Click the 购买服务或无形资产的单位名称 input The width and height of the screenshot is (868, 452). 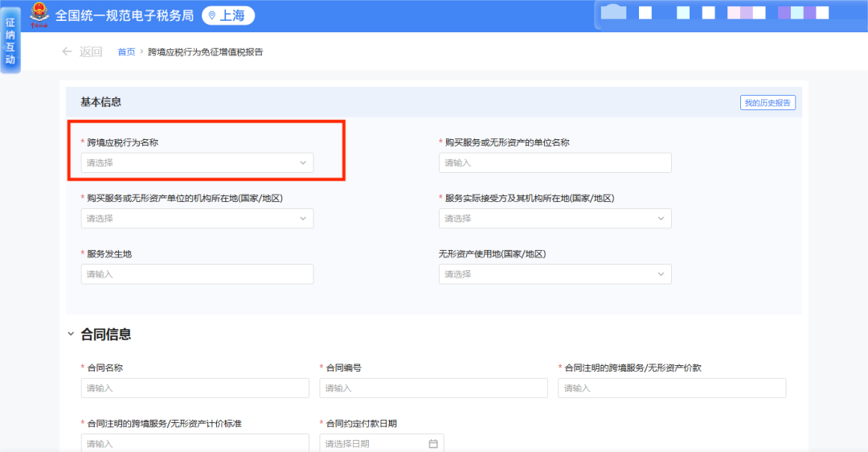point(555,162)
